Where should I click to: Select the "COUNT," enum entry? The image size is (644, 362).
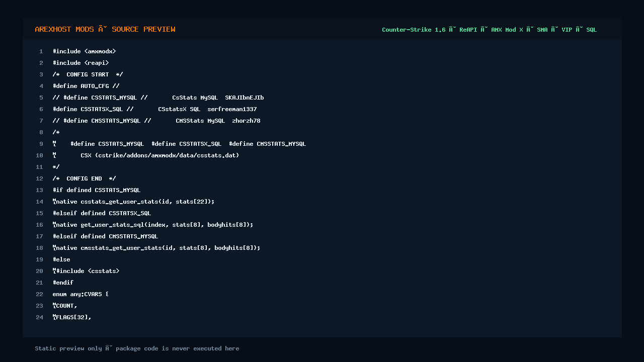(65, 306)
